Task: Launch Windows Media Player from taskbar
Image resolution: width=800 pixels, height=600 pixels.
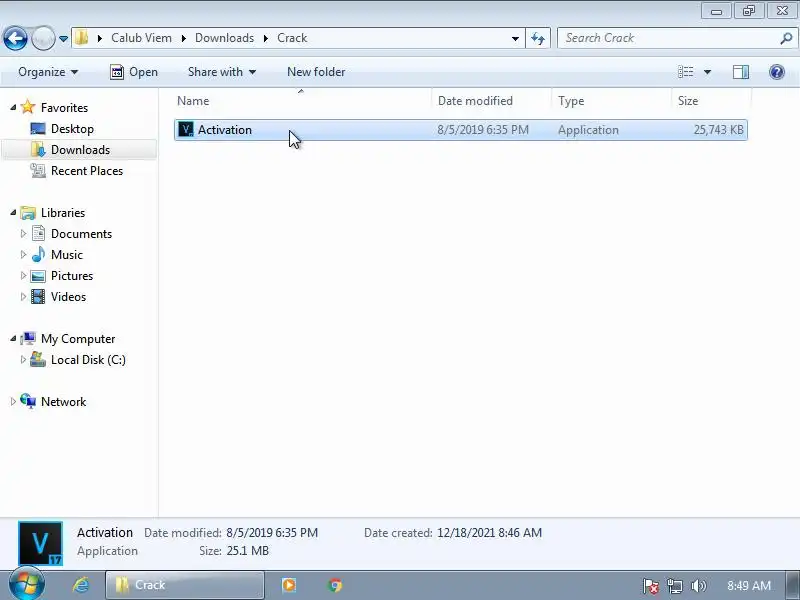Action: (289, 585)
